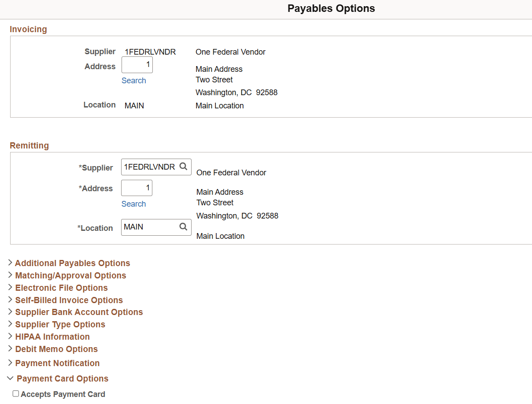532x404 pixels.
Task: Enable the Accepts Payment Card checkbox
Action: [15, 393]
